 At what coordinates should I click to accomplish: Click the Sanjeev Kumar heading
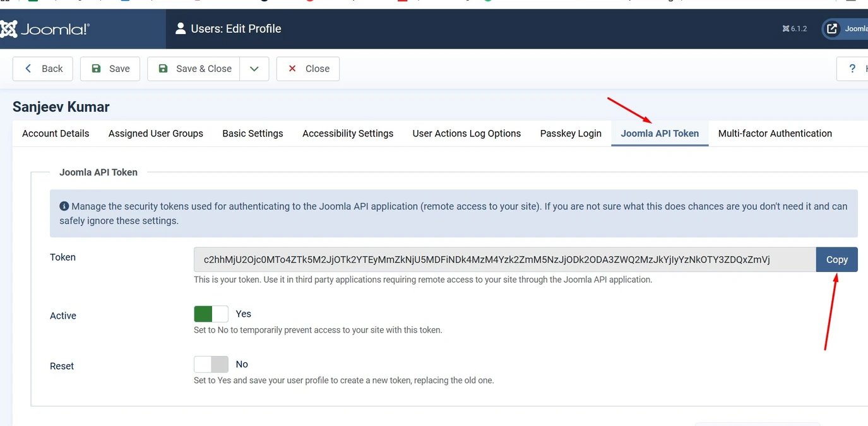tap(61, 107)
